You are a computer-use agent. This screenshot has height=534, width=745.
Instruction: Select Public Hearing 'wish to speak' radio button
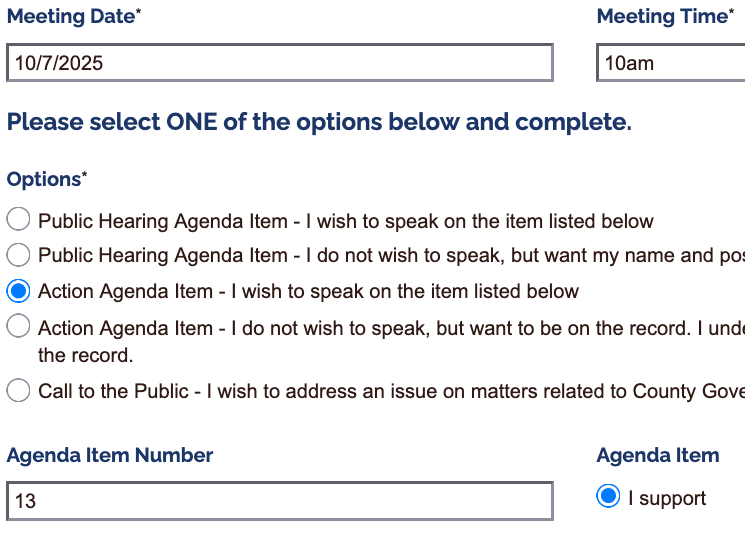(18, 221)
